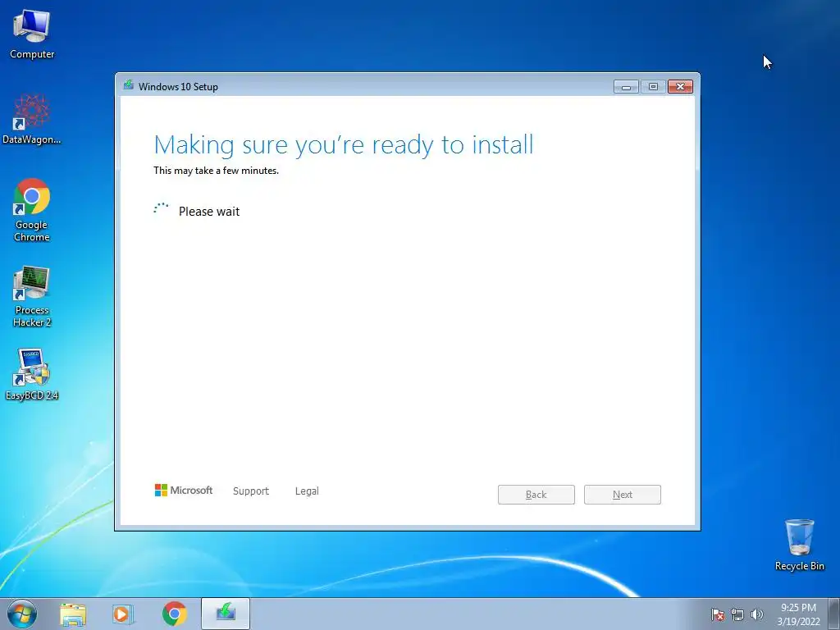Open the Windows Start menu orb
Viewport: 840px width, 630px height.
coord(22,614)
